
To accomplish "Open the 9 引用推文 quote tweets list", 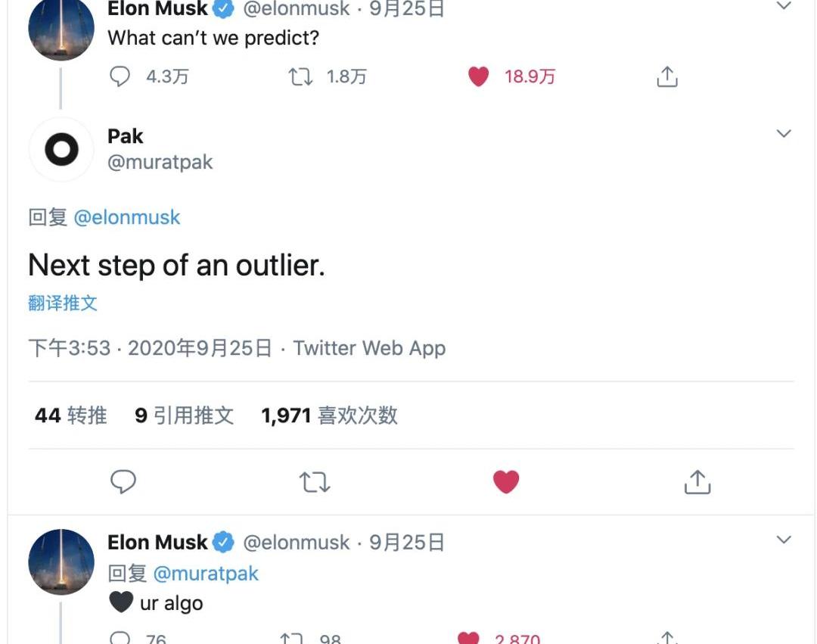I will coord(185,415).
